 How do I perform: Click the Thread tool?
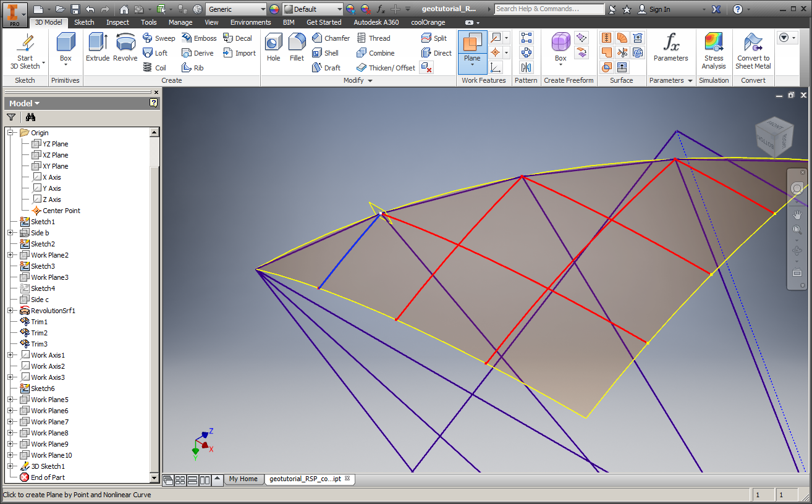coord(373,38)
